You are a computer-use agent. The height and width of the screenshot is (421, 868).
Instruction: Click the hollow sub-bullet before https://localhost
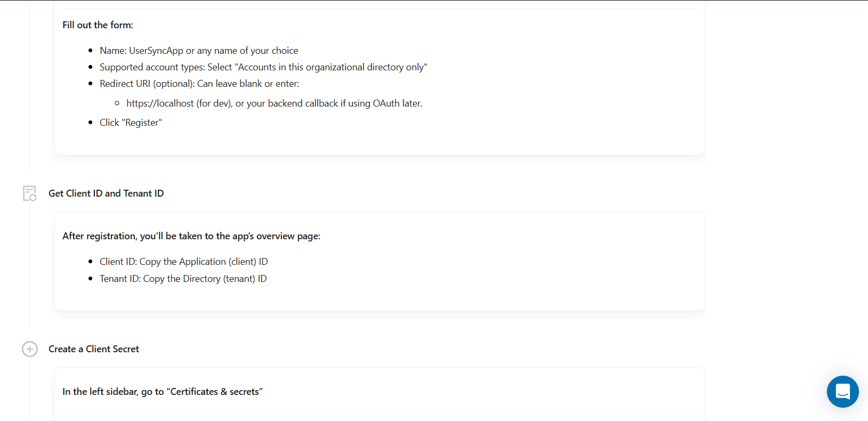click(x=117, y=103)
